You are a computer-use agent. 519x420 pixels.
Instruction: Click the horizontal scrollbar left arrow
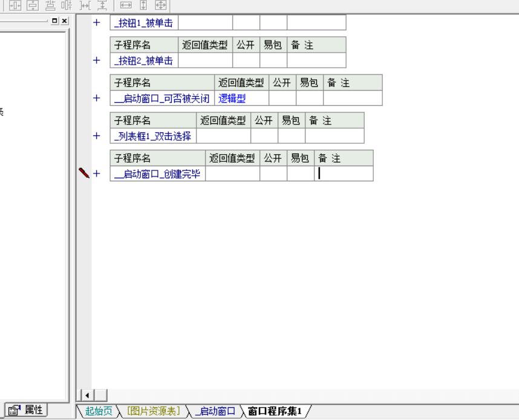tap(87, 395)
